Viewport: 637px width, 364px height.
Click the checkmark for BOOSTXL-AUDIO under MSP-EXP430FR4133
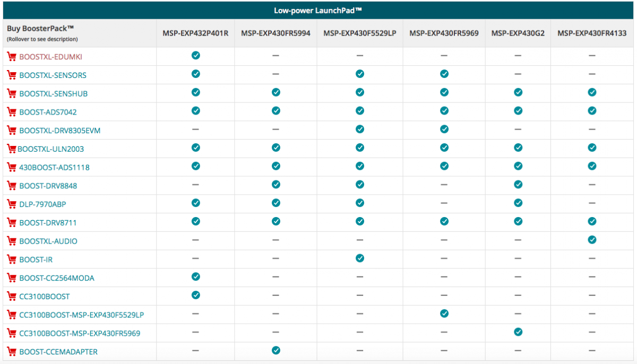pos(592,240)
